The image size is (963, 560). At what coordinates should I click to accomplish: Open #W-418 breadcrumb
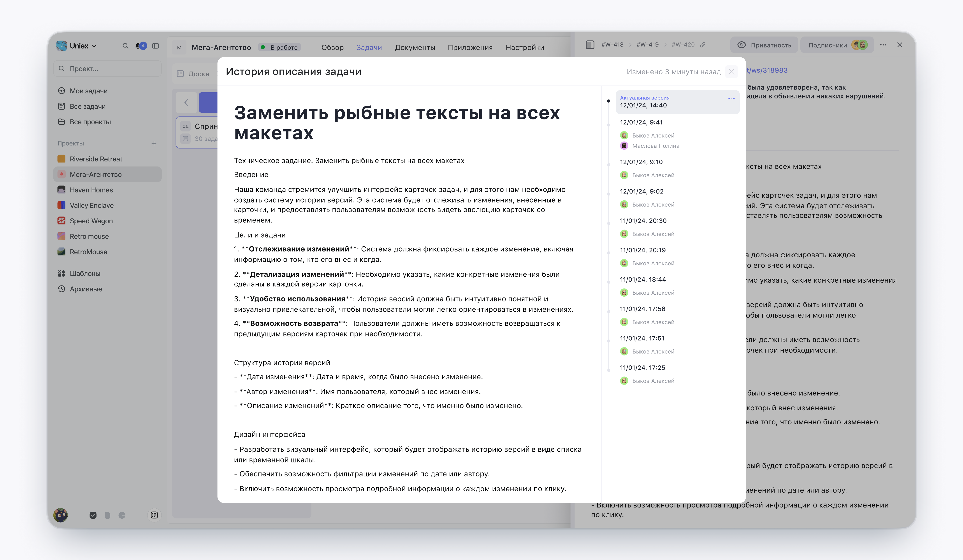[x=612, y=45]
